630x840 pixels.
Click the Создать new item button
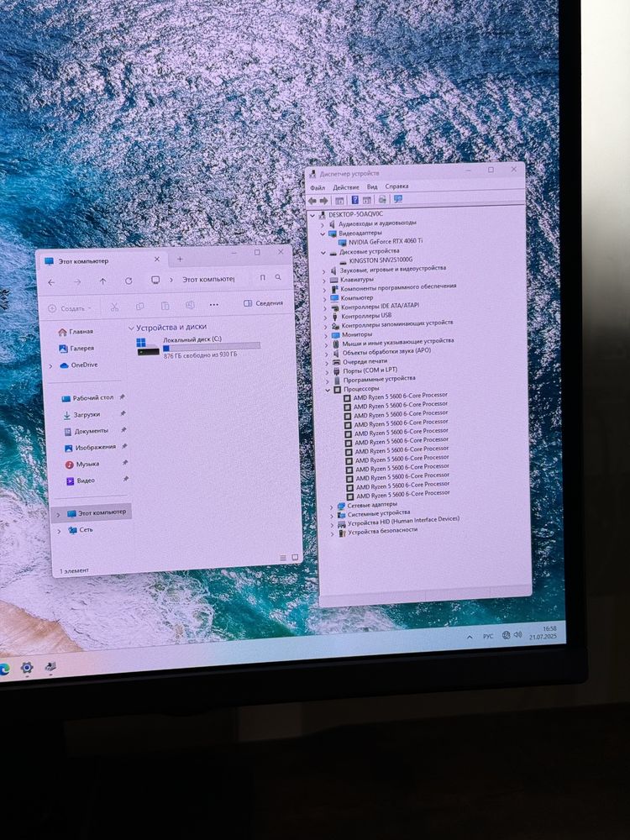71,308
